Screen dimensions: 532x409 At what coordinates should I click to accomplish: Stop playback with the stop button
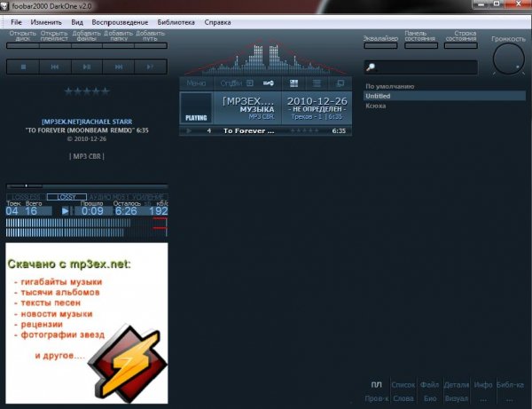(23, 67)
